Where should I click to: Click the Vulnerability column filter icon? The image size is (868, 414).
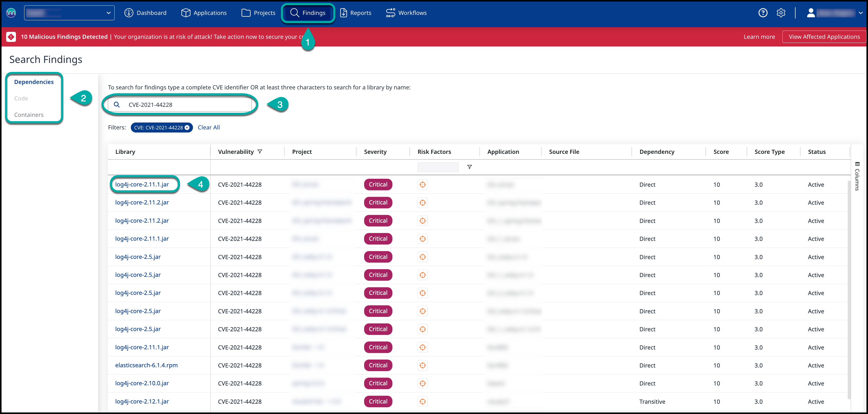[260, 152]
